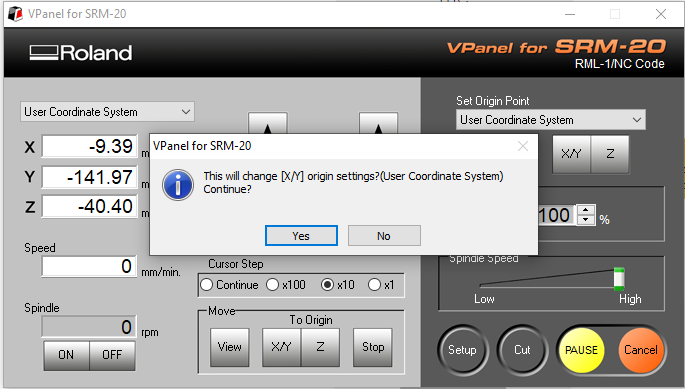This screenshot has width=685, height=389.
Task: Select x10 cursor step radio button
Action: 338,285
